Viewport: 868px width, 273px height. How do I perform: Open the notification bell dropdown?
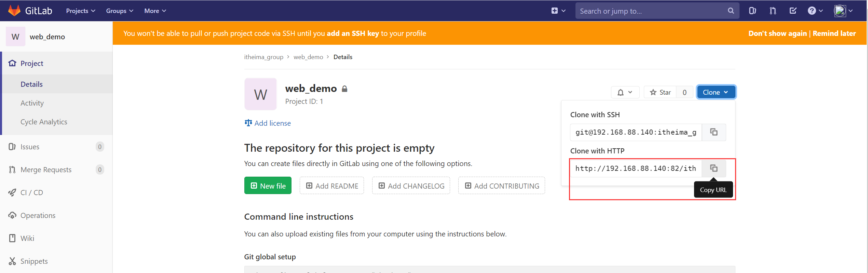625,92
